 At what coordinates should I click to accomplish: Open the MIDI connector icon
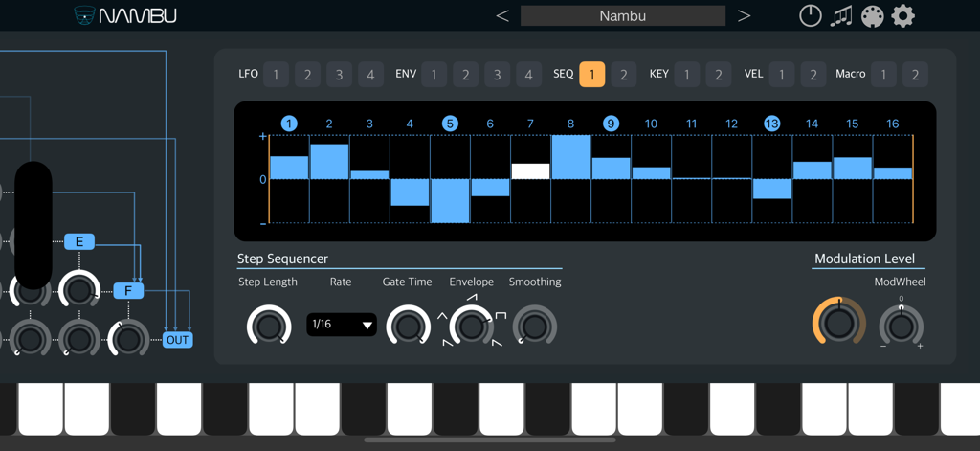pyautogui.click(x=872, y=15)
